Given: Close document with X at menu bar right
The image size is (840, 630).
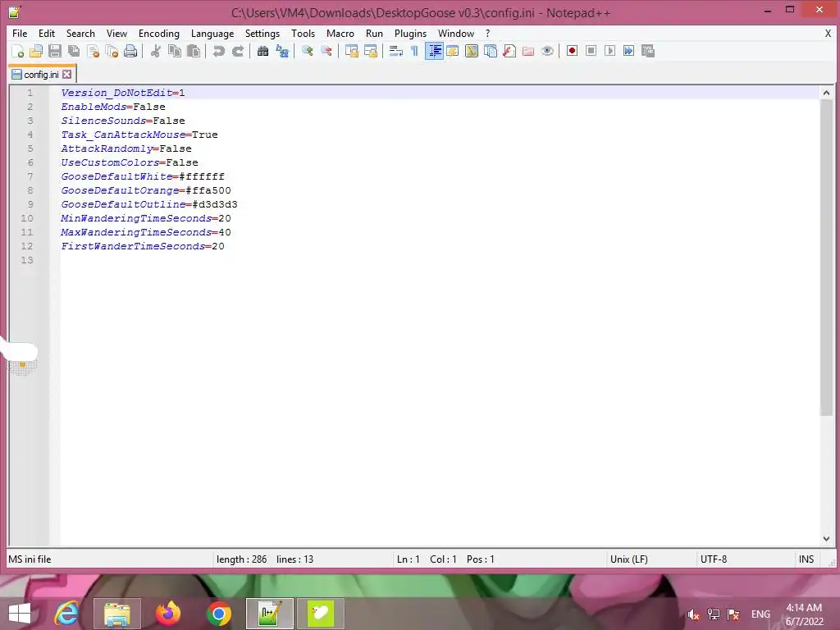Looking at the screenshot, I should (x=828, y=33).
